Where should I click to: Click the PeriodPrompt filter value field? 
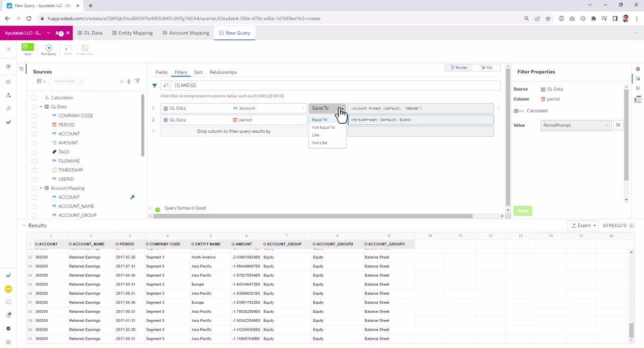(421, 120)
